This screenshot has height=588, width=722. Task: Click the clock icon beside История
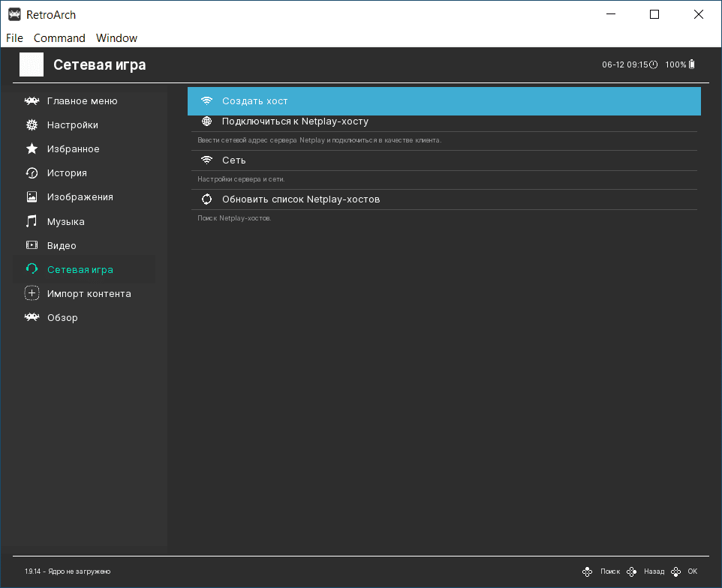coord(32,172)
